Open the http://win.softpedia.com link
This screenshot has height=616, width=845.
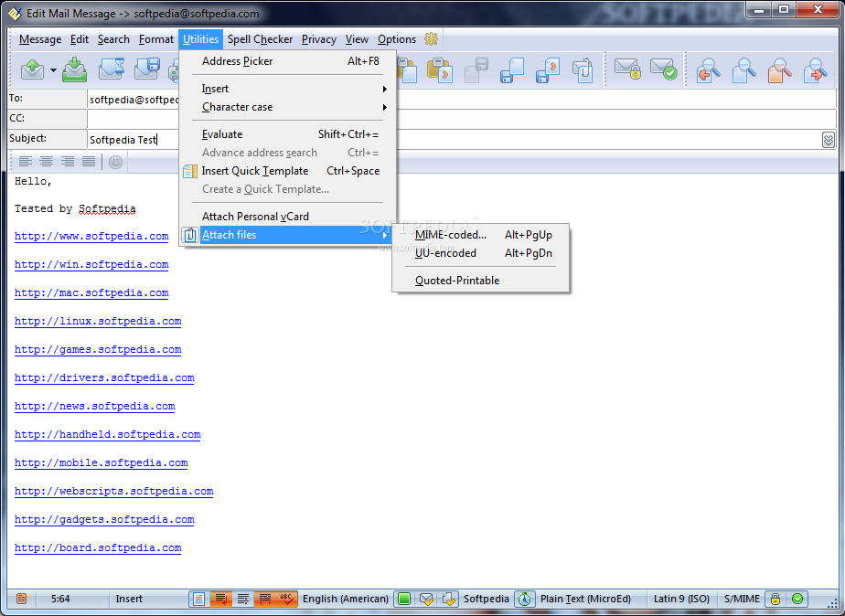point(91,264)
